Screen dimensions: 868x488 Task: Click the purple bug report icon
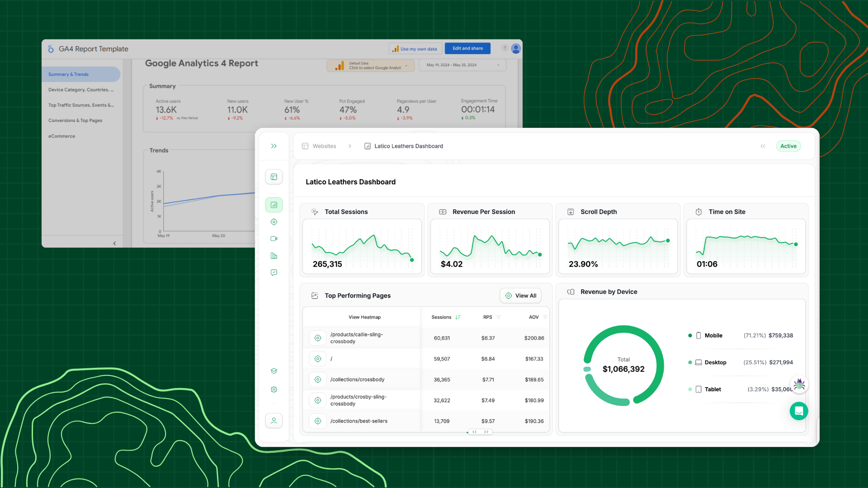(x=799, y=385)
